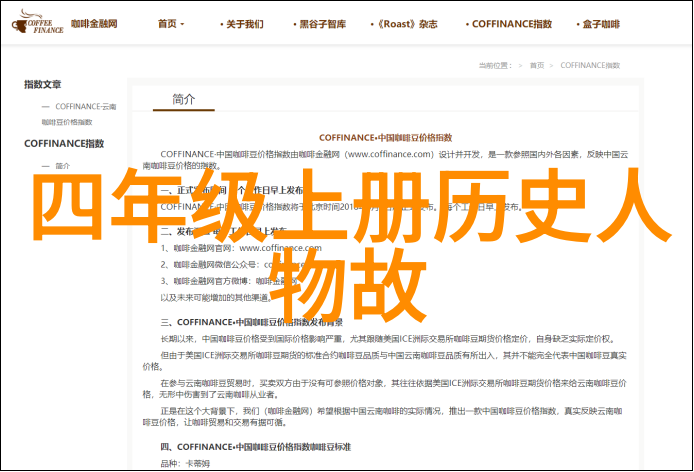
Task: Click the Coffee Finance logo
Action: pos(38,22)
